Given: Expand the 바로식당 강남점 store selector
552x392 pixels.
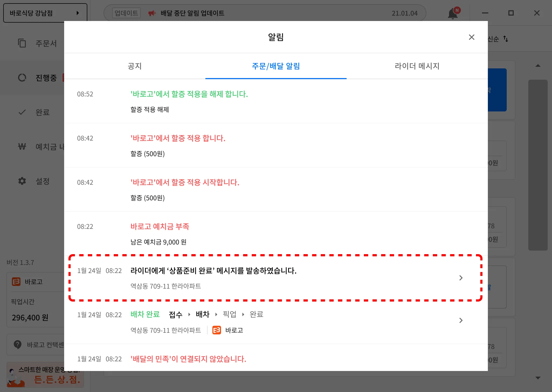Looking at the screenshot, I should [x=45, y=13].
